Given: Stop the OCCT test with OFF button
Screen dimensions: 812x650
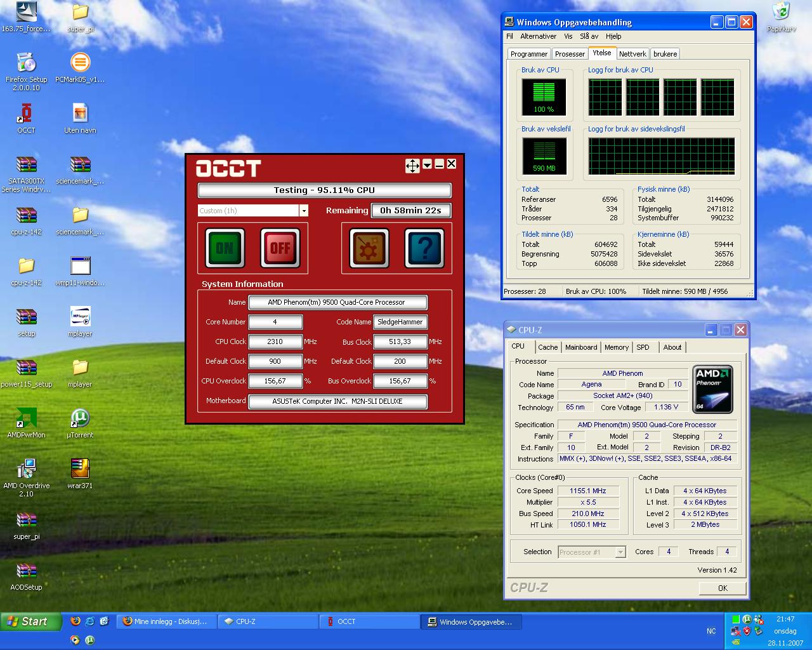Looking at the screenshot, I should click(x=280, y=248).
